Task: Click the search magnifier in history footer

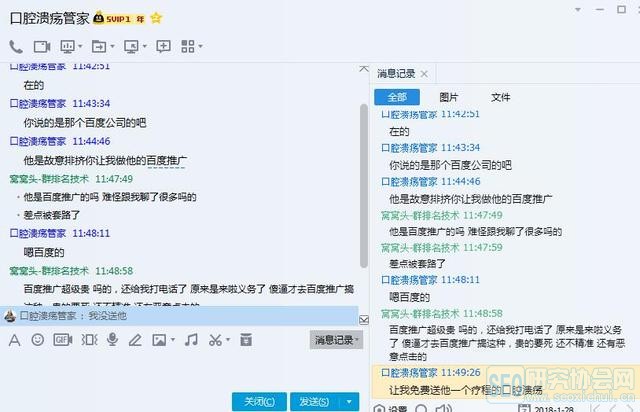Action: 421,408
